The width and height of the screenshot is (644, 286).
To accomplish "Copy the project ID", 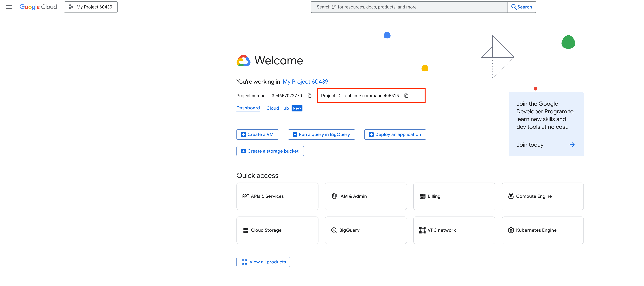I will [x=406, y=96].
